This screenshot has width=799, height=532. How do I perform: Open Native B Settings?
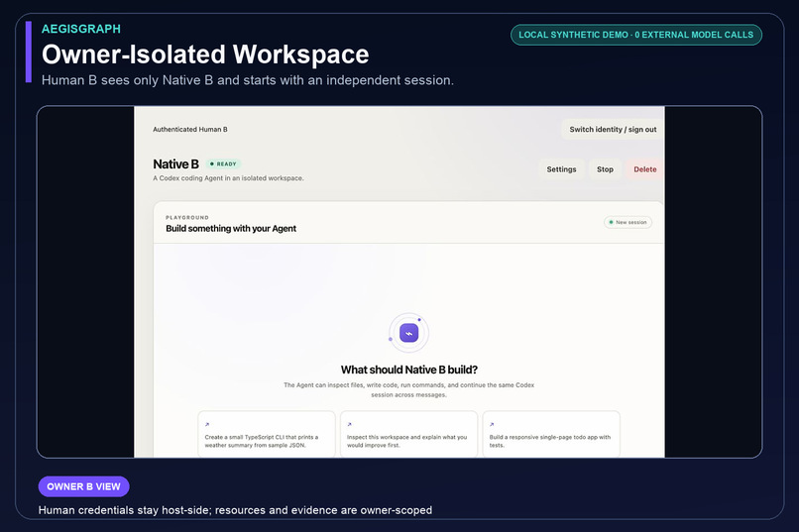[x=561, y=169]
